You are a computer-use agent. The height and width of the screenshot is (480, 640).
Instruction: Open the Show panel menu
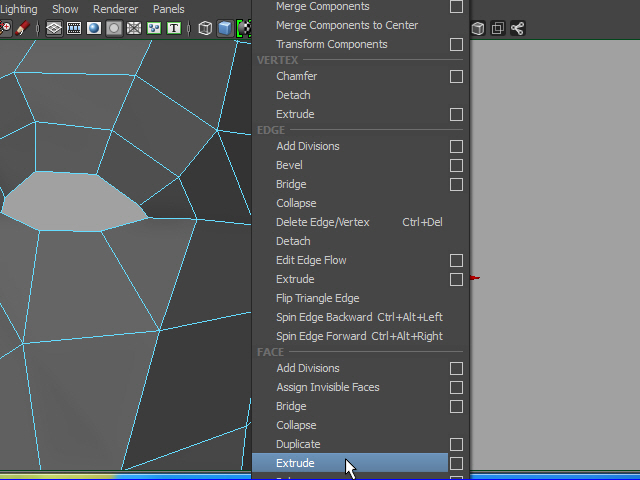click(65, 9)
